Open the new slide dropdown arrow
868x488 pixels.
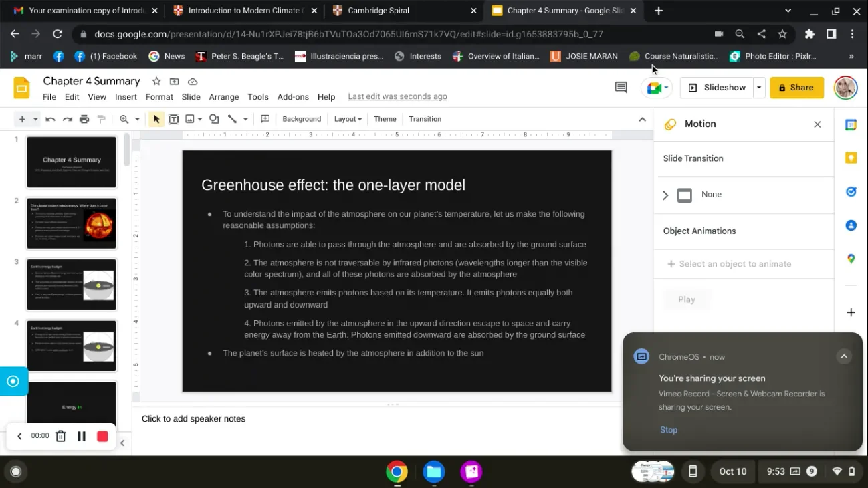(x=35, y=119)
